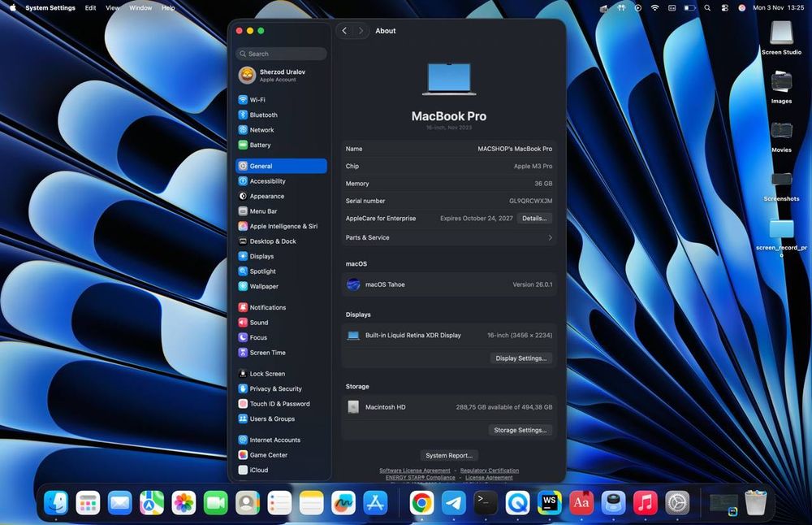The image size is (812, 525).
Task: Click the Macintosh HD storage row
Action: [449, 407]
